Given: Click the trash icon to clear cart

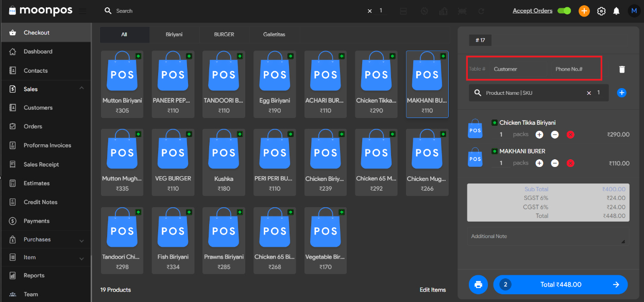Looking at the screenshot, I should 622,69.
